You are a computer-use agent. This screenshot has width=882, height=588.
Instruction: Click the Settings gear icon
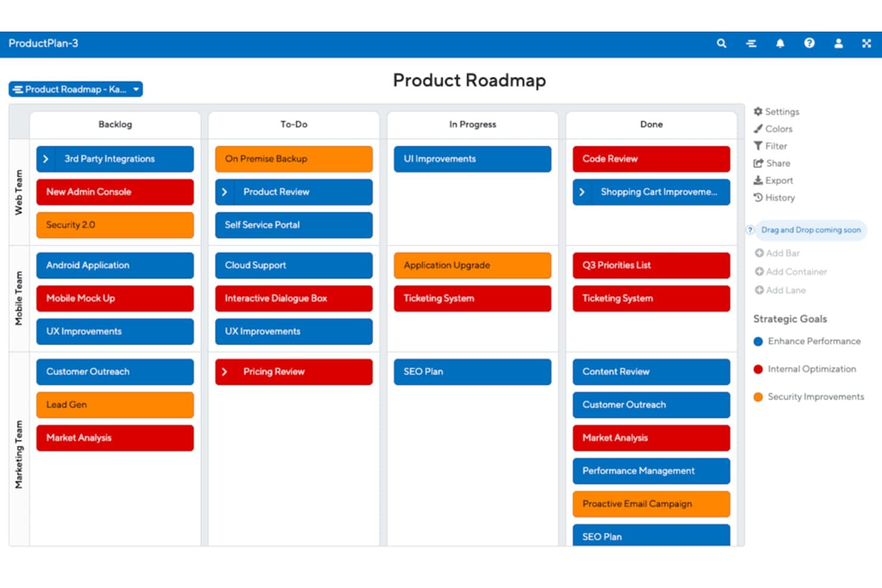pos(758,111)
